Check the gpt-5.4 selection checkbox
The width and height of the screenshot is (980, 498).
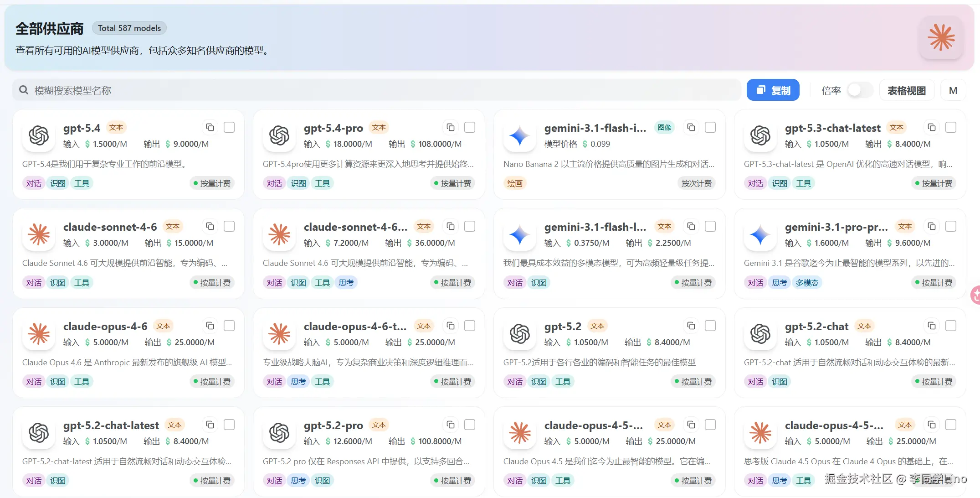(x=229, y=127)
